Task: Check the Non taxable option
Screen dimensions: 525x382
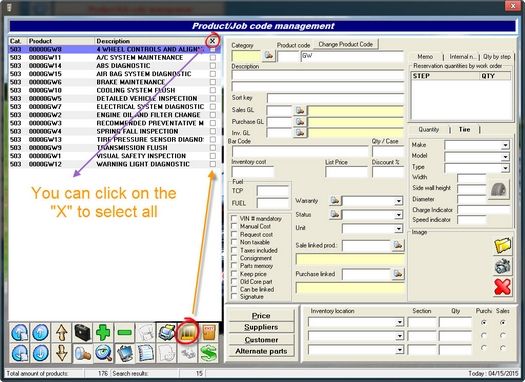Action: 234,242
